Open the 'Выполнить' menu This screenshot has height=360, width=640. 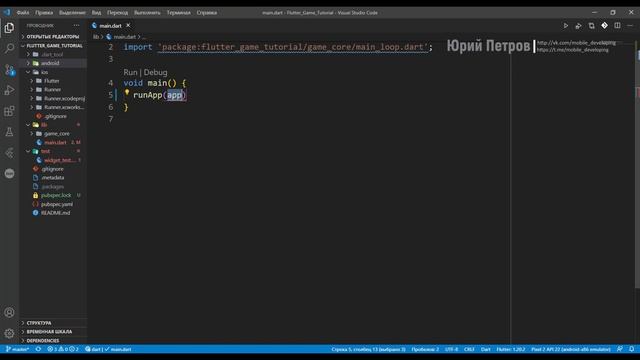point(147,13)
